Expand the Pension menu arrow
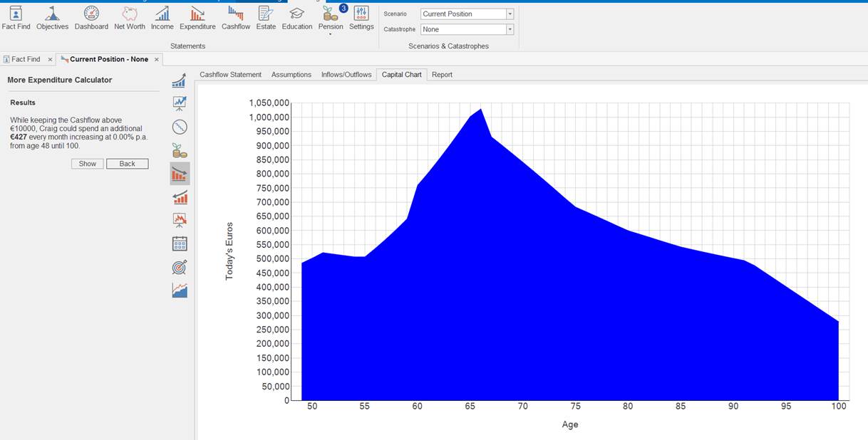The width and height of the screenshot is (868, 440). point(331,34)
